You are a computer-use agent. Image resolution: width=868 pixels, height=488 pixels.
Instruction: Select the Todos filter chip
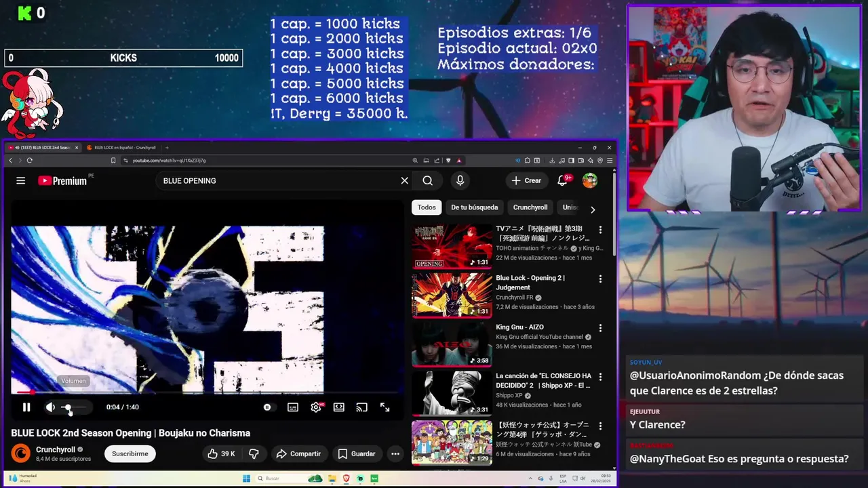[427, 207]
